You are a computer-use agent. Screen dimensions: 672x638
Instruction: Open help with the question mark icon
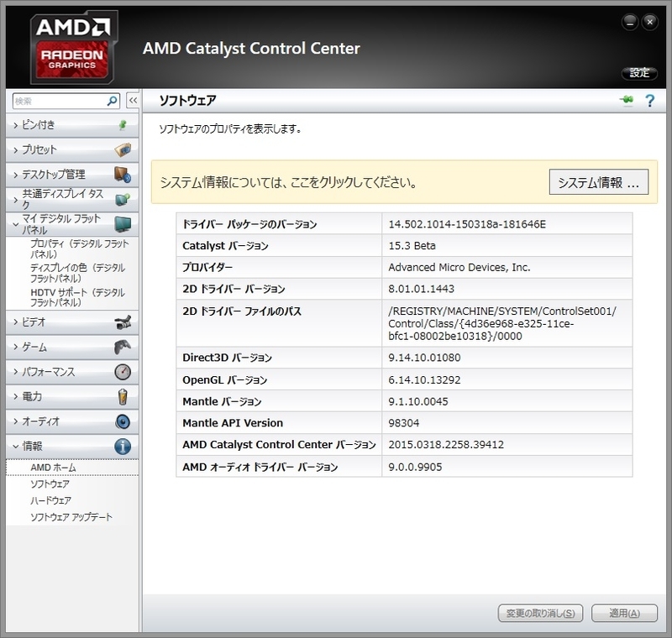coord(649,101)
